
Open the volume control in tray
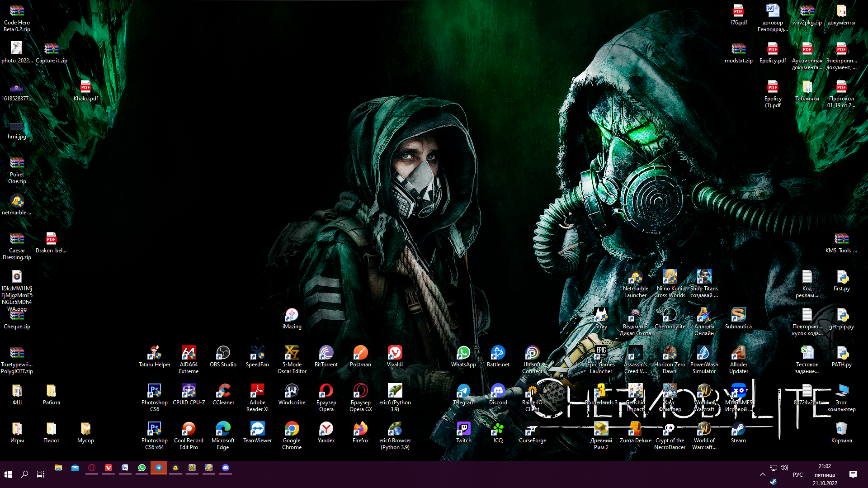point(784,468)
